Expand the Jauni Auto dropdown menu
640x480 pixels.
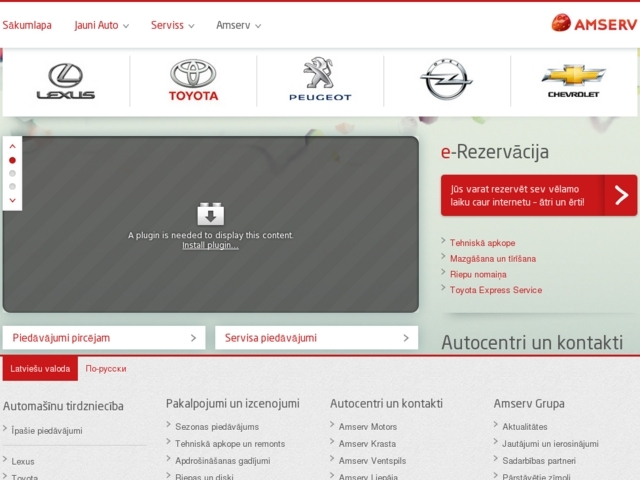pos(102,25)
